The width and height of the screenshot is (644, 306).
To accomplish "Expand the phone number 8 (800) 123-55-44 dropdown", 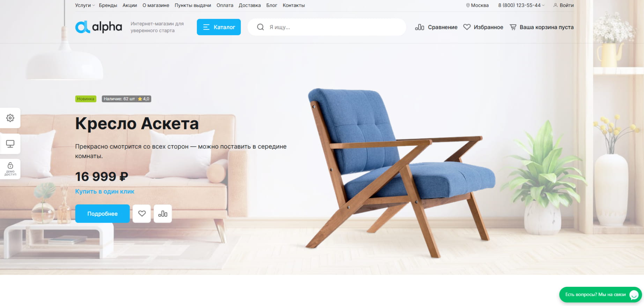I will (521, 5).
